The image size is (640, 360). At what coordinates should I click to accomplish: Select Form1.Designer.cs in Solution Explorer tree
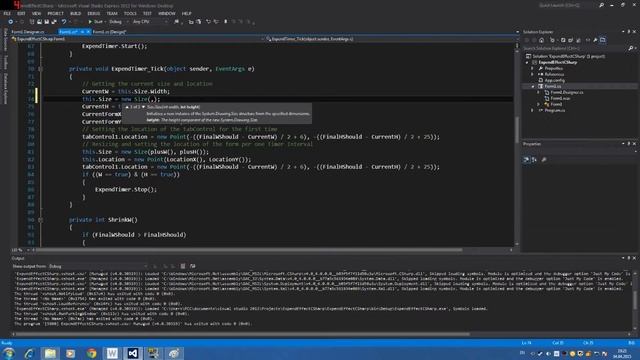tap(567, 92)
